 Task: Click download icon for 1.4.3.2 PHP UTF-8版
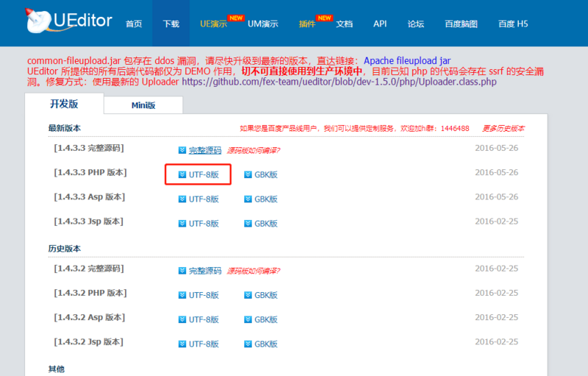(182, 295)
